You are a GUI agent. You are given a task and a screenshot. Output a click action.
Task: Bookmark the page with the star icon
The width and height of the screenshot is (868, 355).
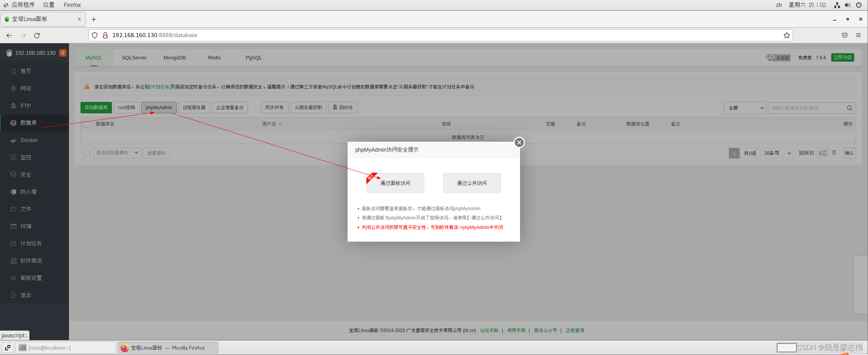point(787,35)
